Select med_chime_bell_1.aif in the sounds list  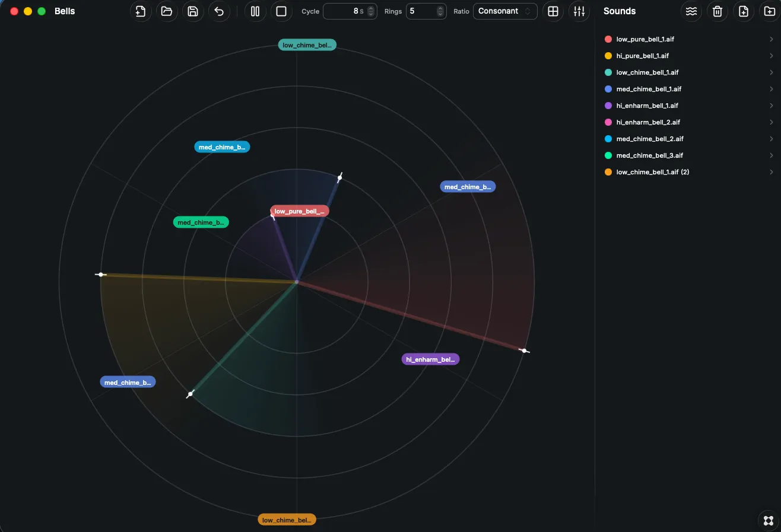click(x=688, y=89)
